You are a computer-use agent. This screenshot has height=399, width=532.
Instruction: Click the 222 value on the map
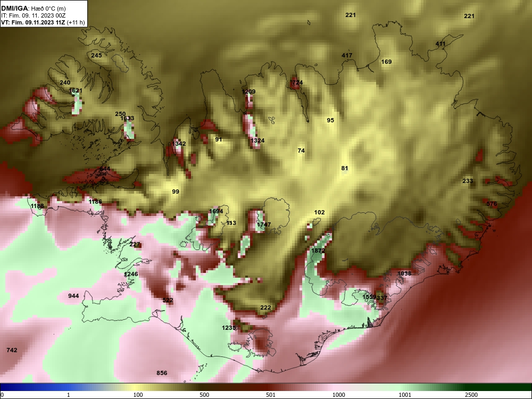(265, 307)
